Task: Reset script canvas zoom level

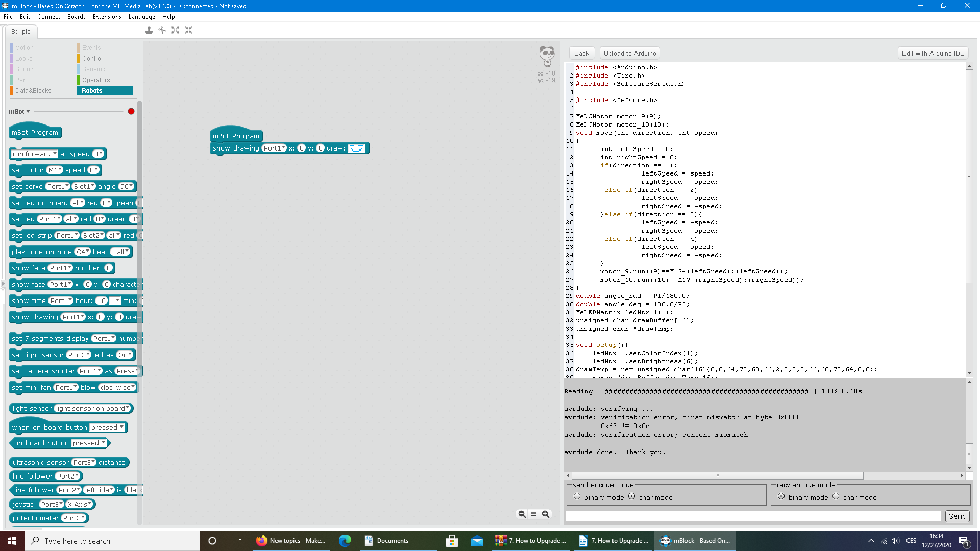Action: pyautogui.click(x=533, y=514)
